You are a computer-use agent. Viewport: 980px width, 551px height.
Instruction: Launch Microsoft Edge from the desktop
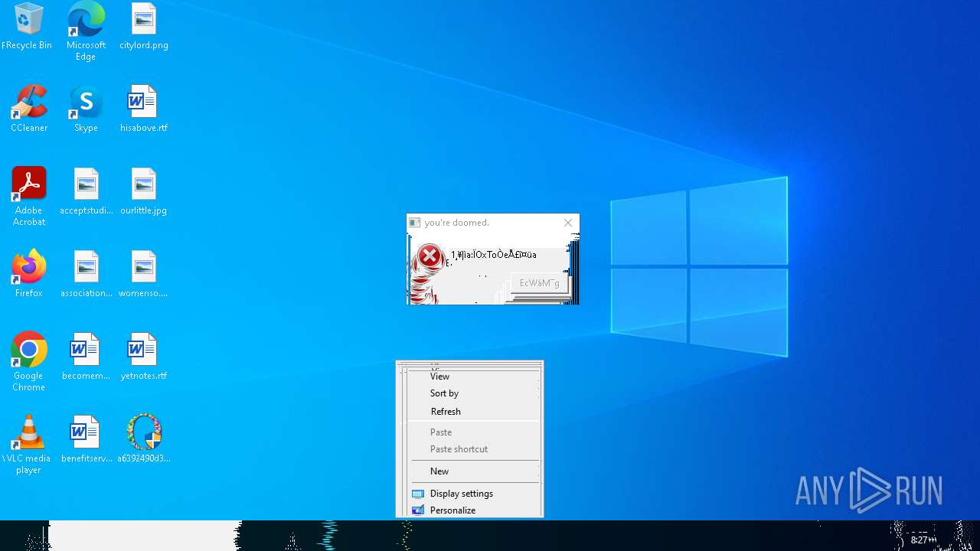click(86, 32)
